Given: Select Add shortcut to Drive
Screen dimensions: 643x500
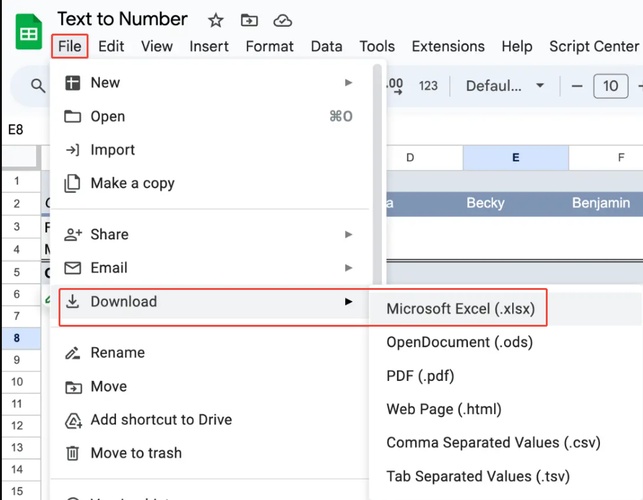Looking at the screenshot, I should (x=209, y=420).
